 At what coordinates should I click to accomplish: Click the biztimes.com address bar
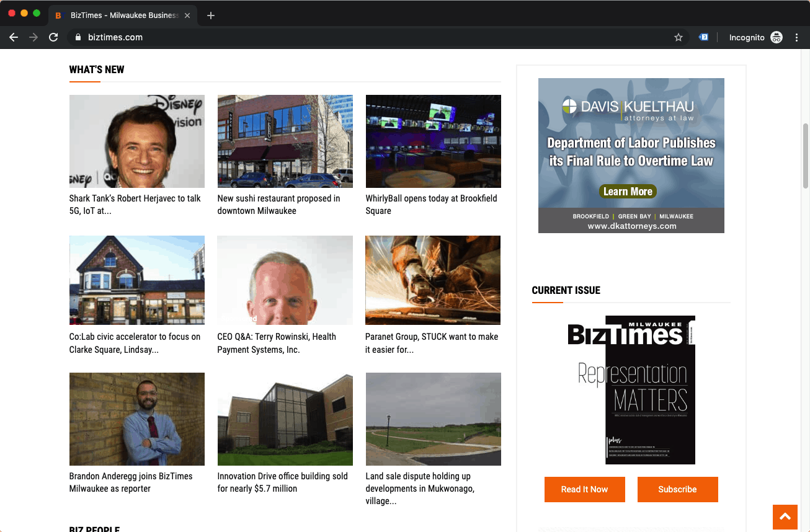(x=378, y=37)
